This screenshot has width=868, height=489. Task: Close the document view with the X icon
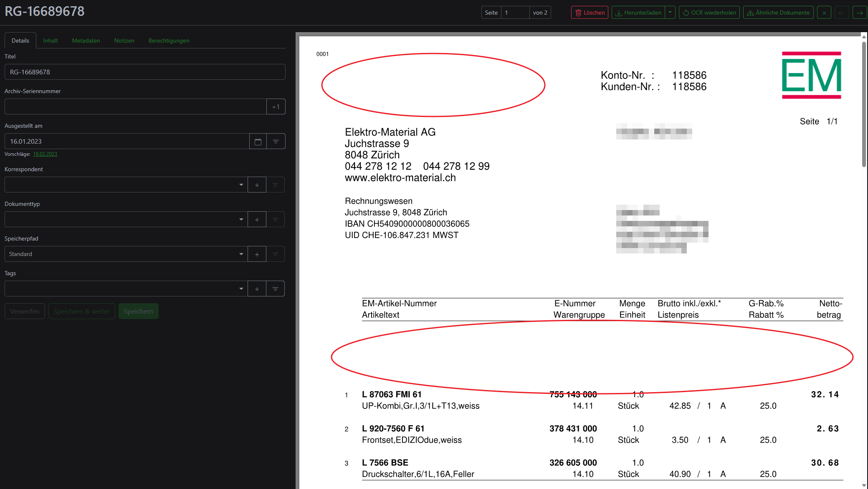(824, 12)
